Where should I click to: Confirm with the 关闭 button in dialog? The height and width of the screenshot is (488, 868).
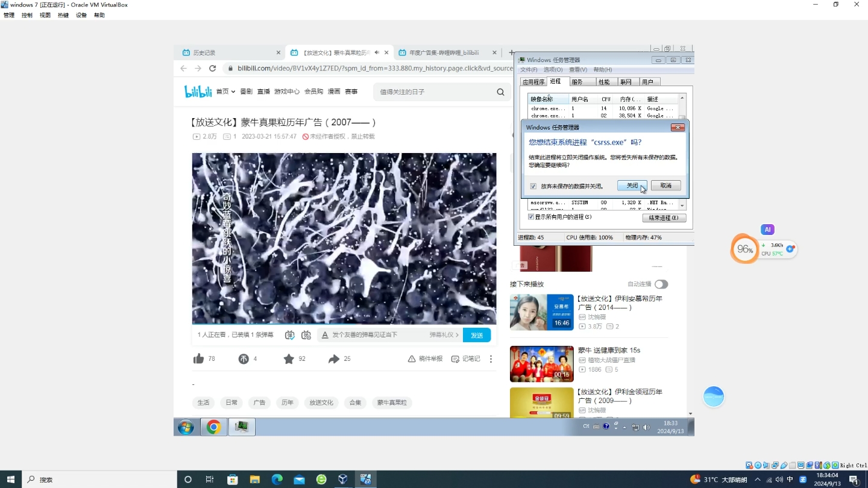click(632, 186)
